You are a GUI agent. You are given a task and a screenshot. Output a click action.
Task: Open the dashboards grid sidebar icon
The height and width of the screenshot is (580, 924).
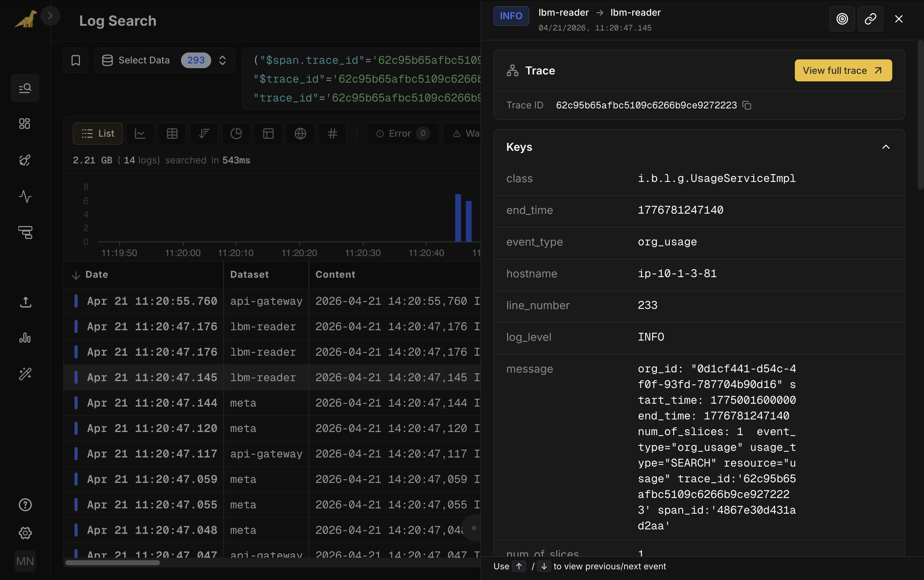pyautogui.click(x=25, y=123)
